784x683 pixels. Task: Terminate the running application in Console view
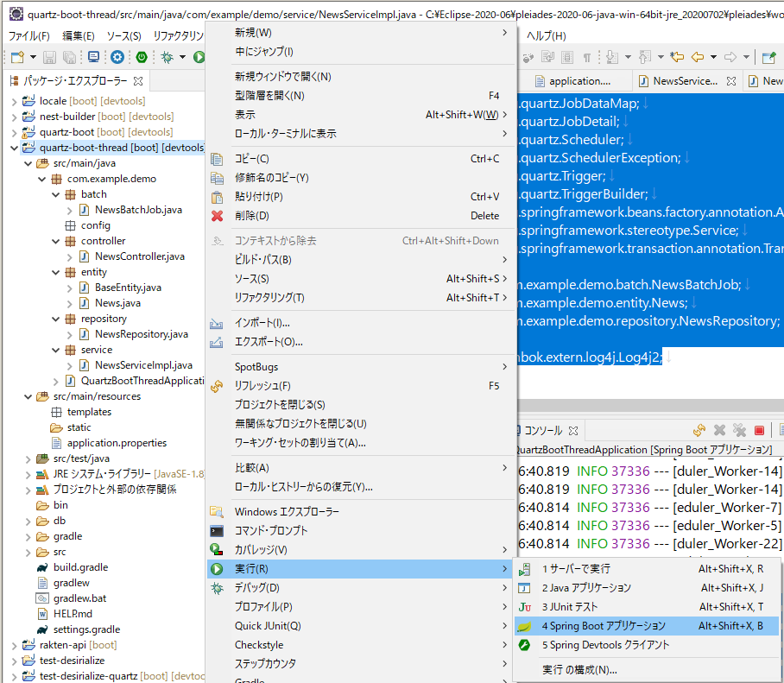tap(759, 430)
